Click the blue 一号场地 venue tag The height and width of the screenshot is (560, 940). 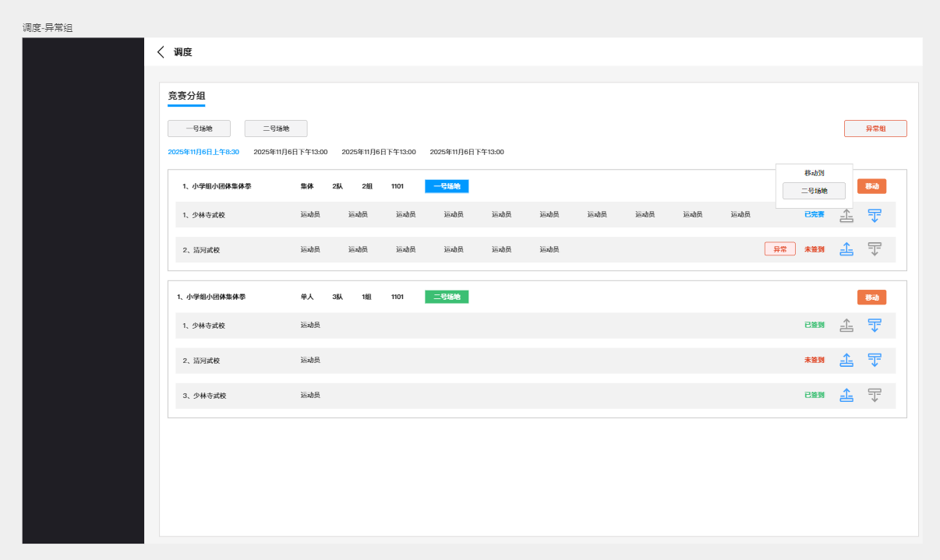pos(447,187)
